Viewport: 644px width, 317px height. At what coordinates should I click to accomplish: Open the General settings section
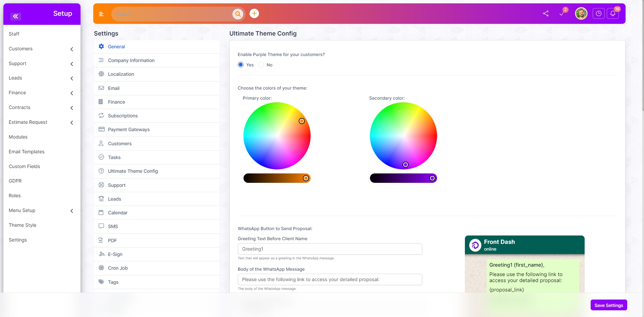coord(116,47)
